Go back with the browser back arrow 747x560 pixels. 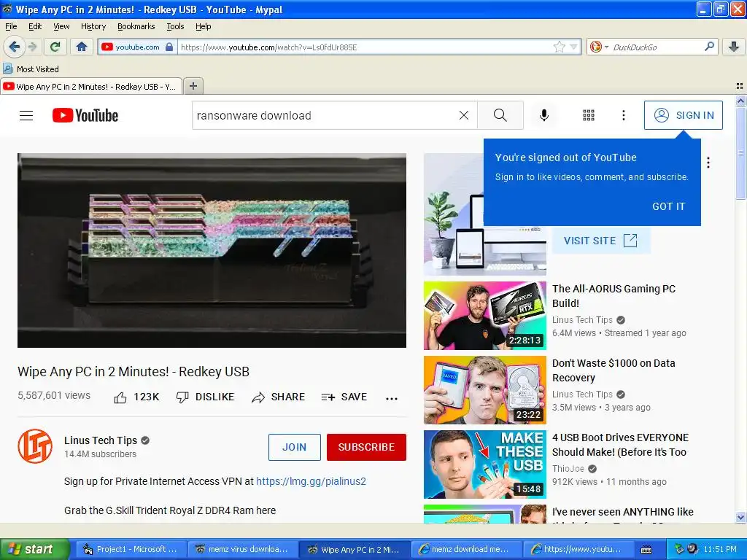click(x=15, y=47)
